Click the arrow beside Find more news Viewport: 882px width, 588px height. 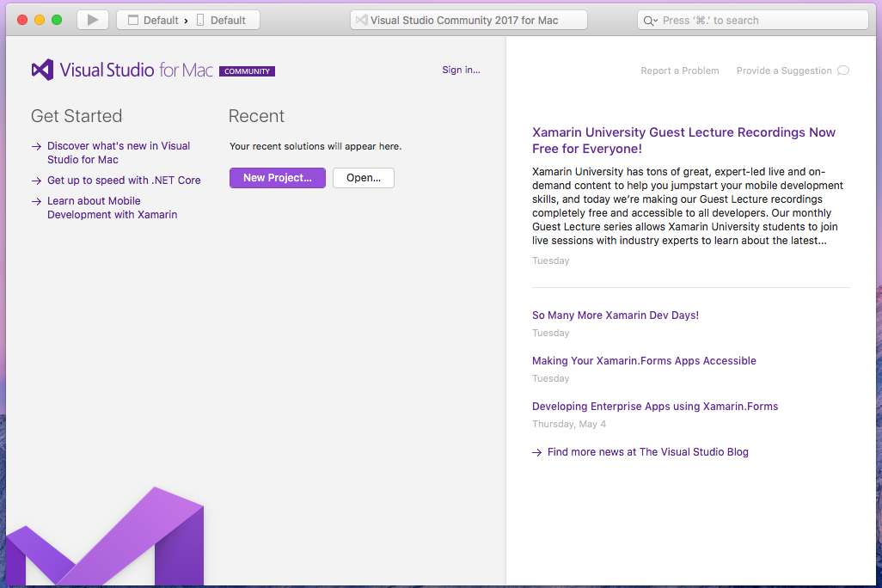pos(537,452)
